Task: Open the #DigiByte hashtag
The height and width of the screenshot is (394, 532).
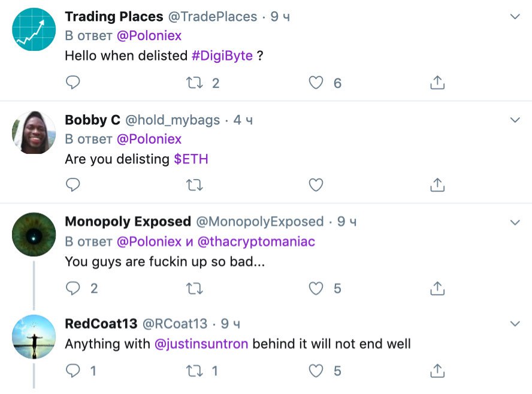Action: click(x=222, y=56)
